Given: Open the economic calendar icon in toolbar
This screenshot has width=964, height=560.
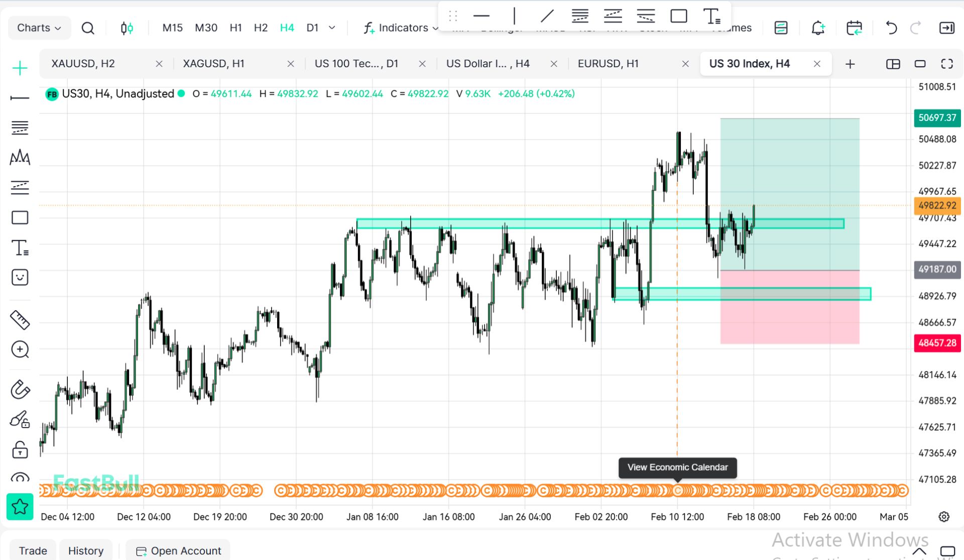Looking at the screenshot, I should (x=854, y=28).
